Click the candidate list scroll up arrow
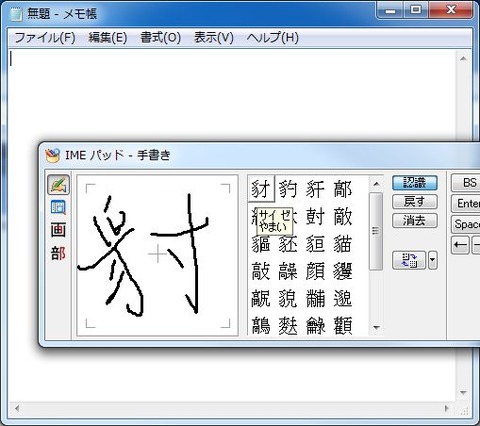 [x=376, y=184]
